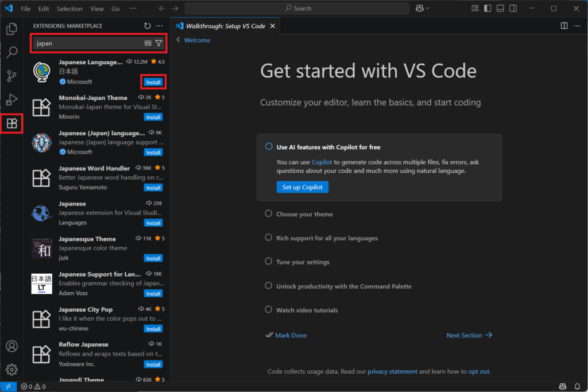This screenshot has height=392, width=588.
Task: Expand the hidden menu bar items ellipsis
Action: point(133,9)
